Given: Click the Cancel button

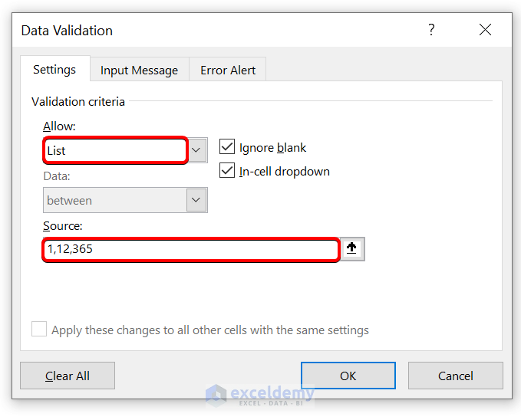Looking at the screenshot, I should (455, 376).
